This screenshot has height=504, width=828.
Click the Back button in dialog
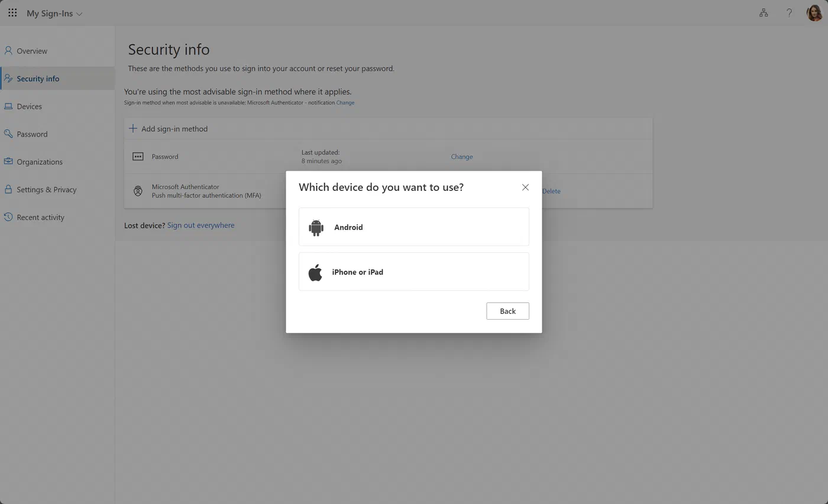coord(507,311)
